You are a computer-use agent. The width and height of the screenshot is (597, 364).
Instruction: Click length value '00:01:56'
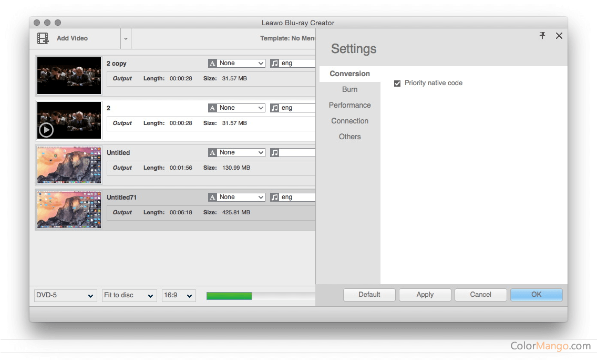[181, 168]
